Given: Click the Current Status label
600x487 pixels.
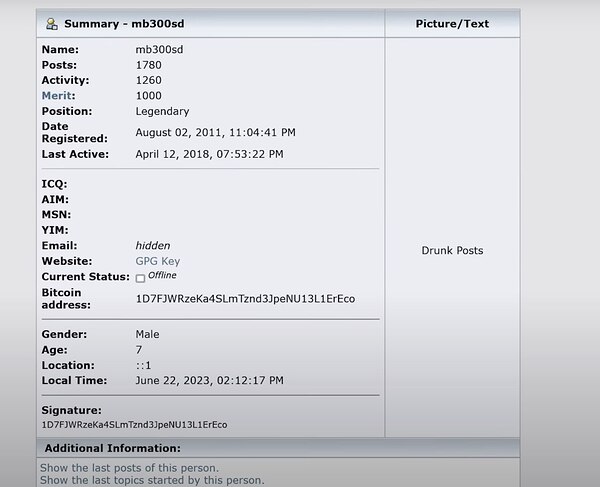Looking at the screenshot, I should 86,277.
